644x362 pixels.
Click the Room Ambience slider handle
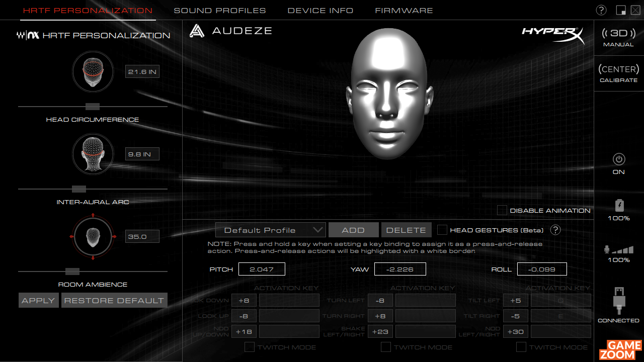tap(72, 271)
